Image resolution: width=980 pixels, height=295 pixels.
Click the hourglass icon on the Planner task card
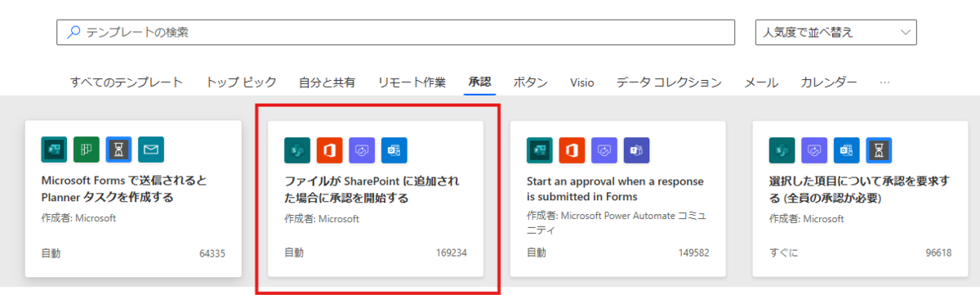click(x=119, y=150)
